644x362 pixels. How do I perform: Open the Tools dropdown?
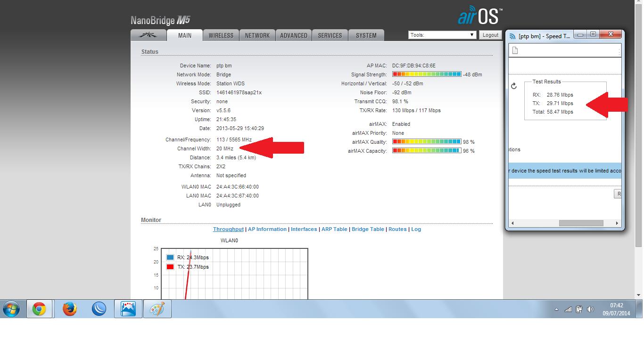pos(443,35)
